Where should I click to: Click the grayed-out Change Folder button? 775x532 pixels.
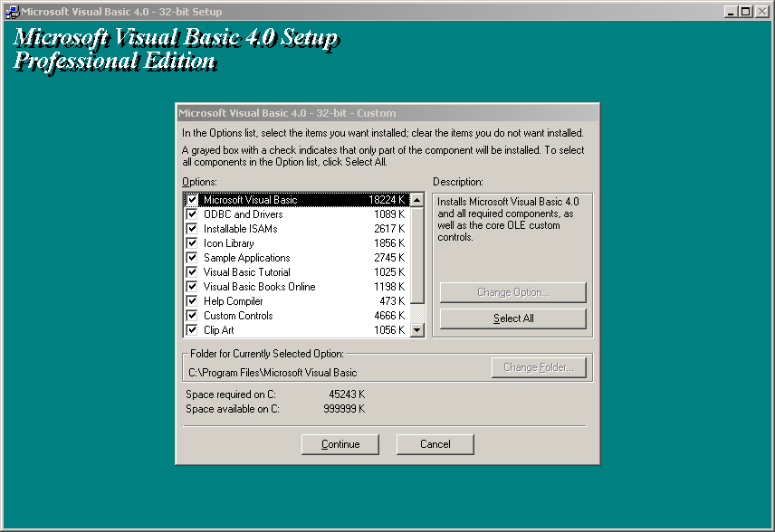pos(539,367)
